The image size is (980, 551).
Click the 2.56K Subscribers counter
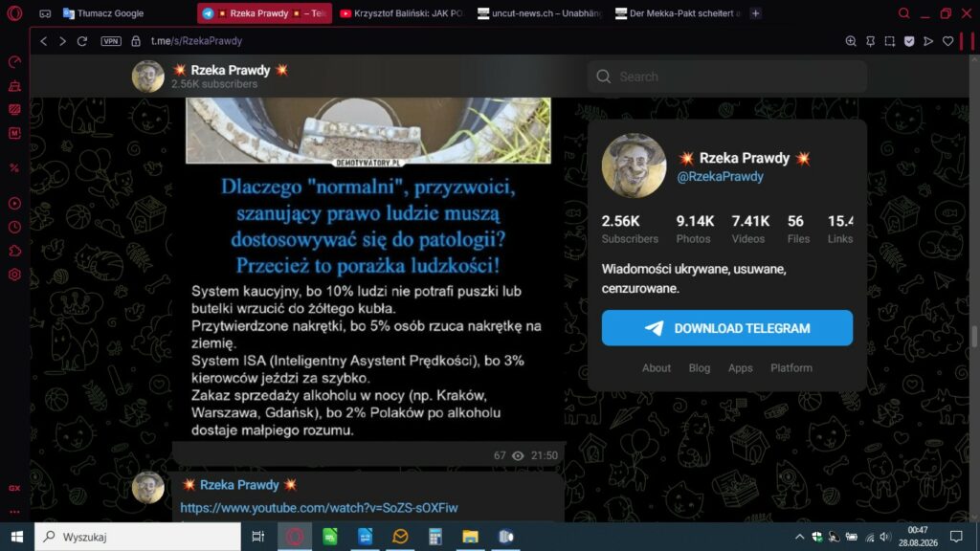pyautogui.click(x=630, y=230)
